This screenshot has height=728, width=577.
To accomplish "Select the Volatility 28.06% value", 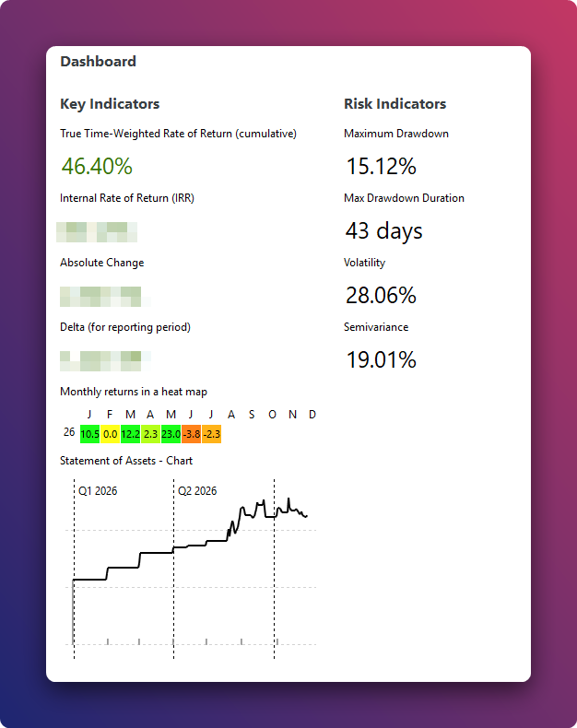I will (x=381, y=295).
